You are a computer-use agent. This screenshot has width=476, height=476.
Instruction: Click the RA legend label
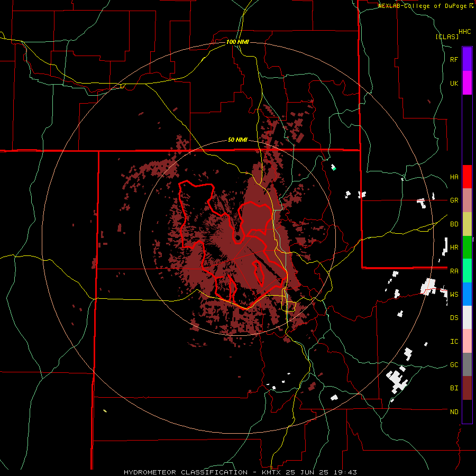[454, 271]
